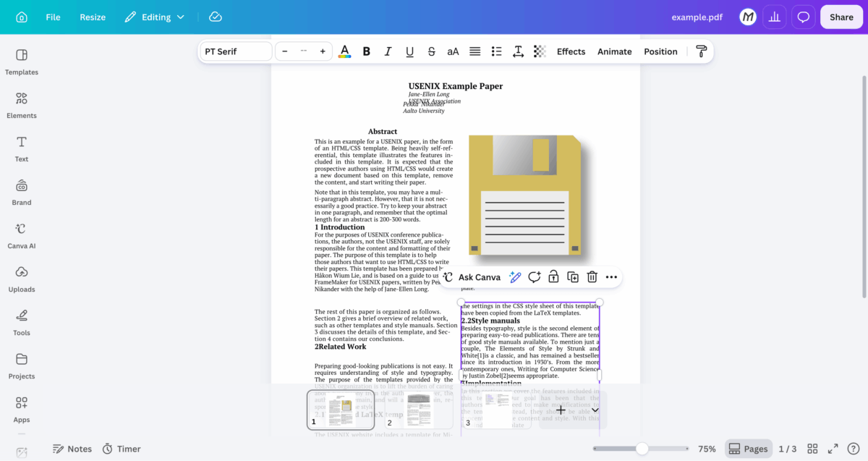Image resolution: width=868 pixels, height=461 pixels.
Task: Toggle strikethrough formatting
Action: [x=432, y=51]
